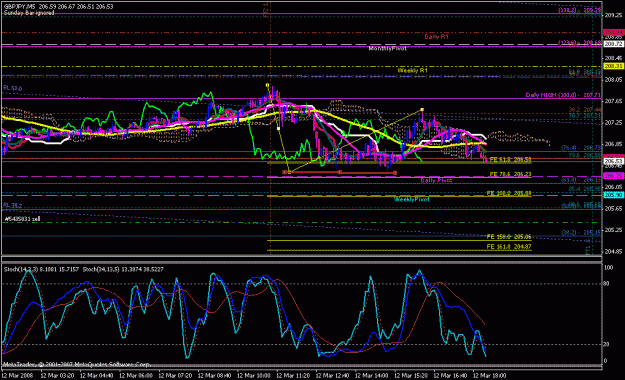Select the Weekly R1 line label
Screen dimensions: 625x380
413,71
